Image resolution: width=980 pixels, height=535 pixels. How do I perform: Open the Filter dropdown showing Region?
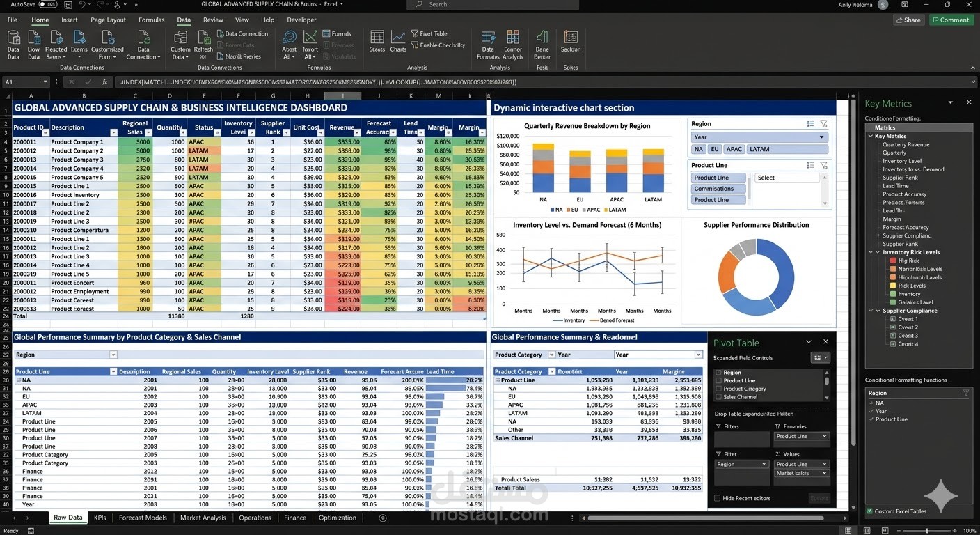click(741, 464)
